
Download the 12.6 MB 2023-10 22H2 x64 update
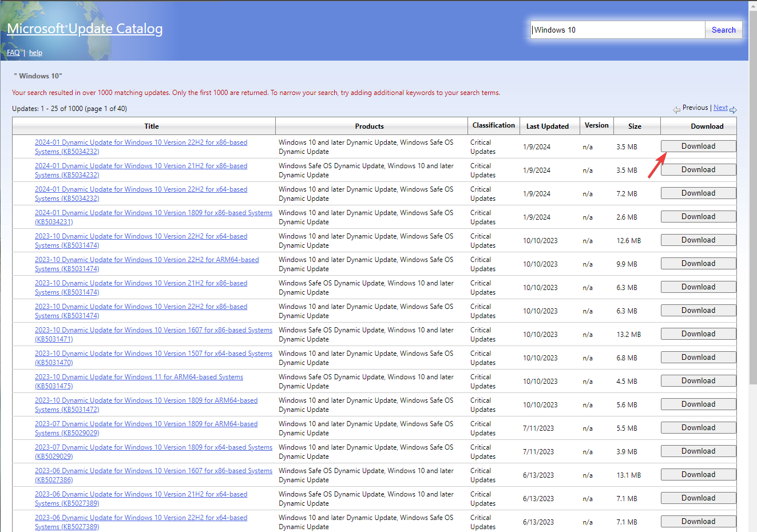tap(698, 240)
